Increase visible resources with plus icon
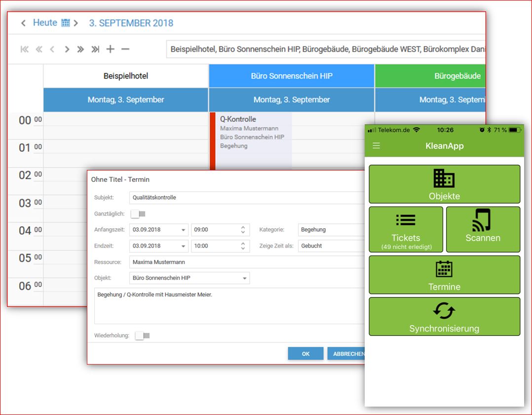The image size is (532, 415). pos(110,49)
